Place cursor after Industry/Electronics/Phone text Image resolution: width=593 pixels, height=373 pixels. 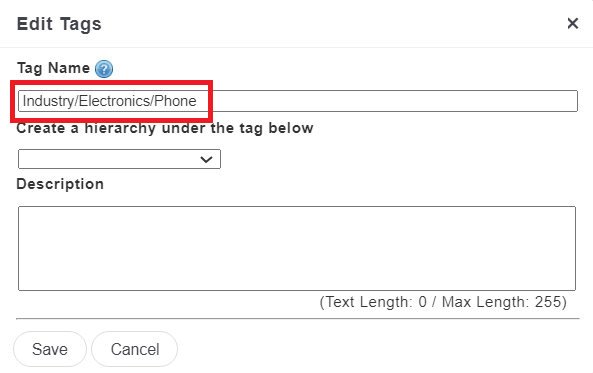[198, 101]
